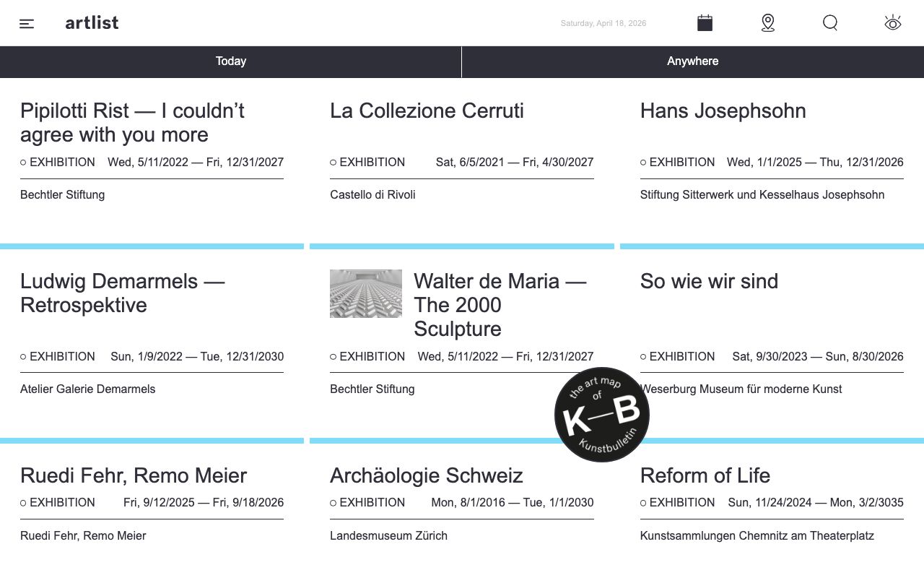This screenshot has width=924, height=578.
Task: Click the artlist logo
Action: (x=92, y=23)
